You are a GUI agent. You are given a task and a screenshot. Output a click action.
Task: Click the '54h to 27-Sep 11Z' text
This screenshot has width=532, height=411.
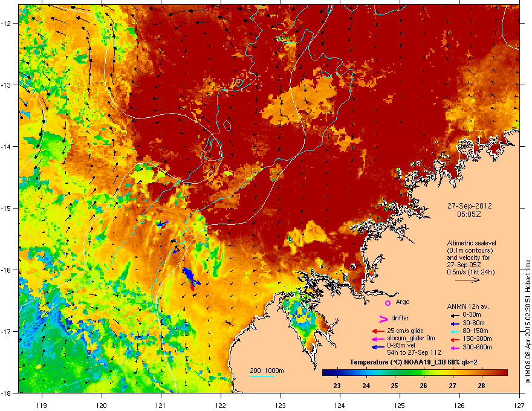point(414,352)
